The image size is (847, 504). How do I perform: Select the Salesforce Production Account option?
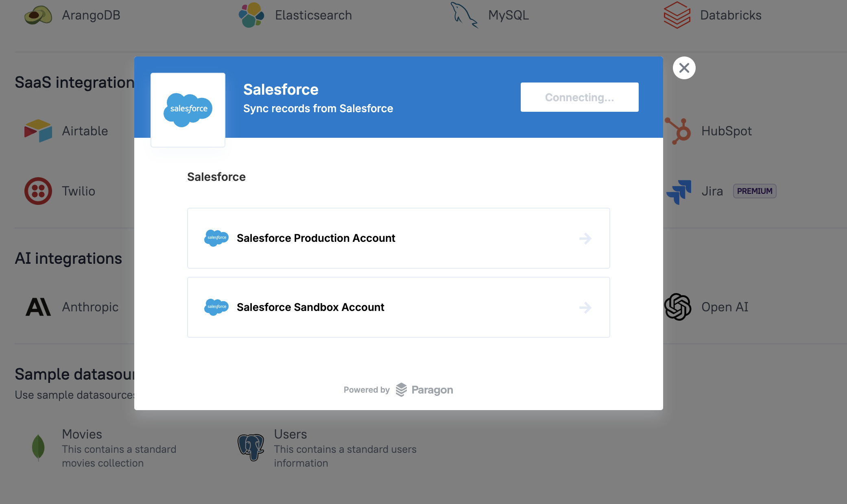[398, 239]
